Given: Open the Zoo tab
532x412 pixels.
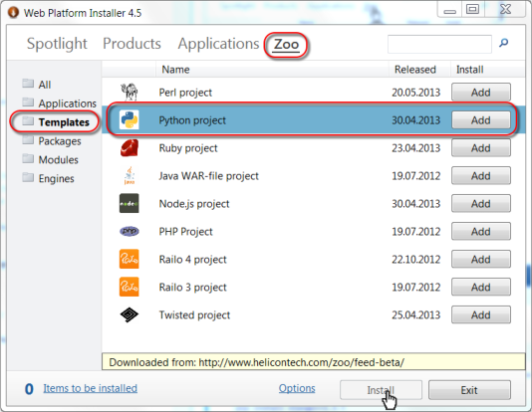Looking at the screenshot, I should coord(286,44).
